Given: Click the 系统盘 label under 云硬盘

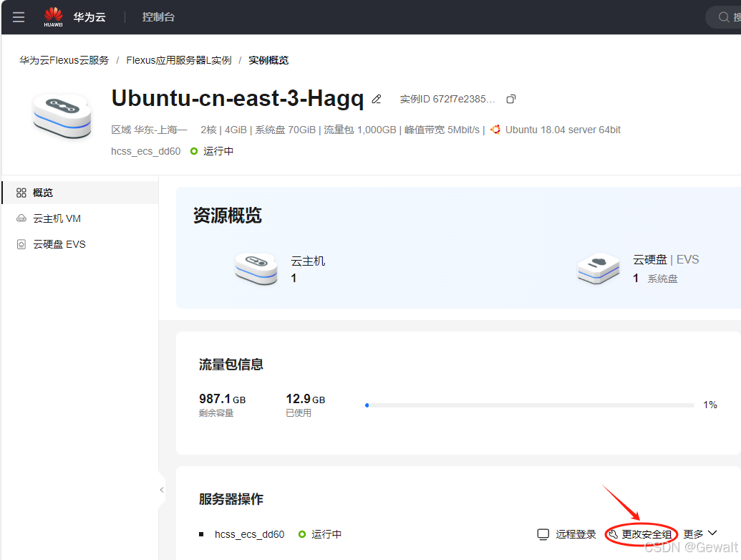Looking at the screenshot, I should coord(662,279).
